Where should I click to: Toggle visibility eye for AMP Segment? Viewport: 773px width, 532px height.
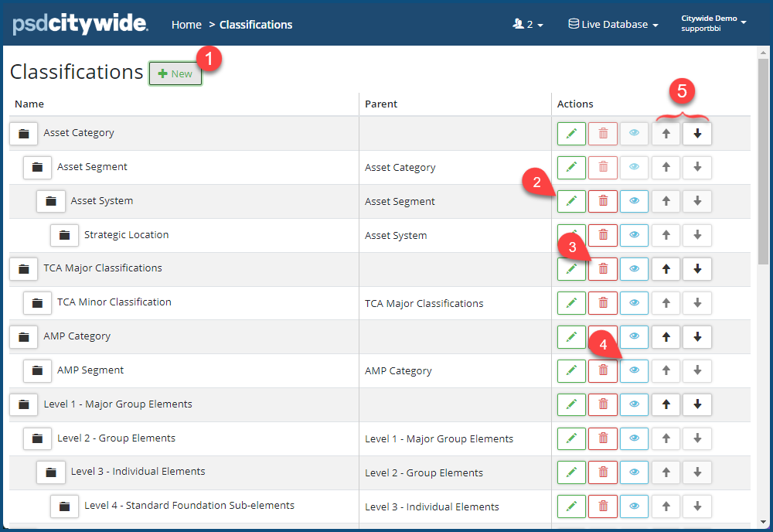(x=634, y=370)
